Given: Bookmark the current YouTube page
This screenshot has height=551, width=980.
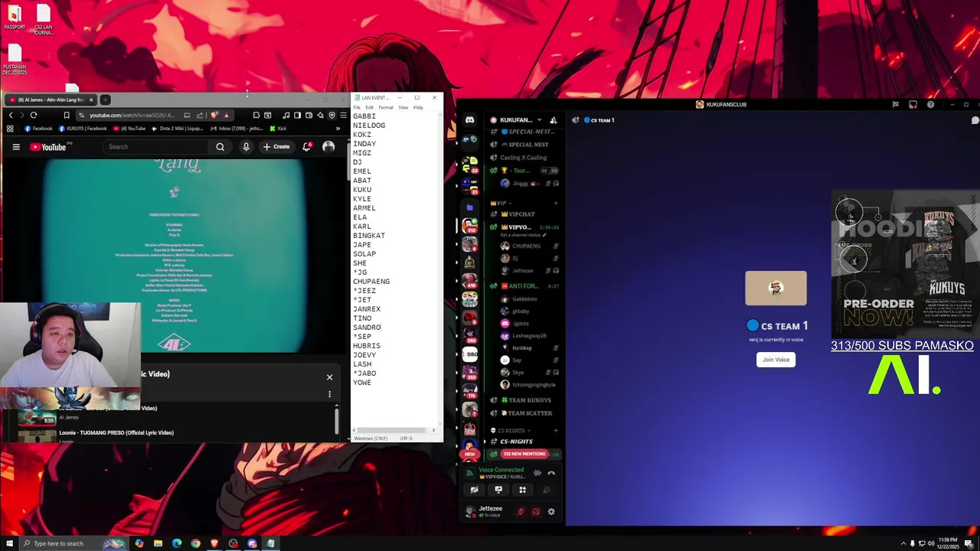Looking at the screenshot, I should (67, 115).
